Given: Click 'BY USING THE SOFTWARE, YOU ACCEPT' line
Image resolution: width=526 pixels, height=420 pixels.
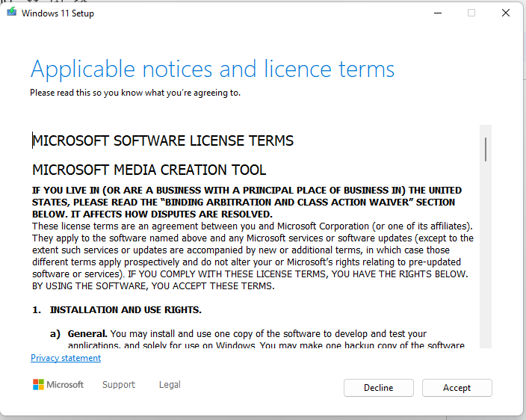Looking at the screenshot, I should [153, 286].
